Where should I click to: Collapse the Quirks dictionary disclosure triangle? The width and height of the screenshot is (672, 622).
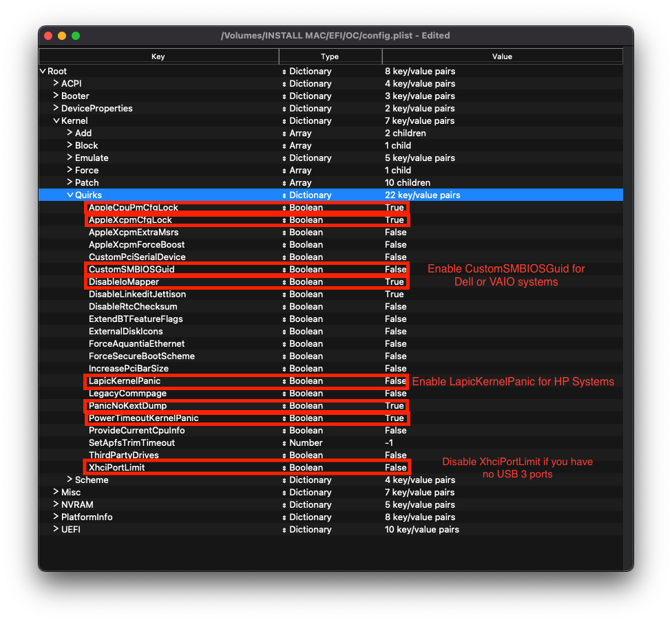point(70,195)
